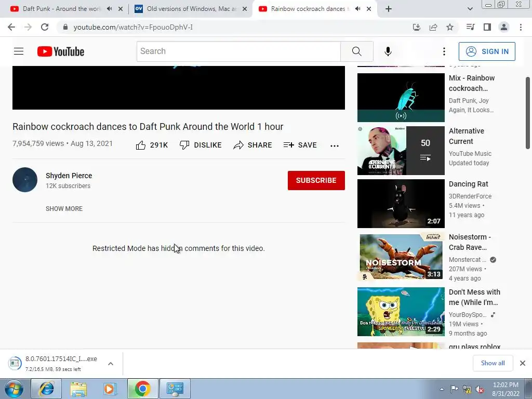
Task: Open Windows Media Player taskbar icon
Action: click(x=110, y=389)
